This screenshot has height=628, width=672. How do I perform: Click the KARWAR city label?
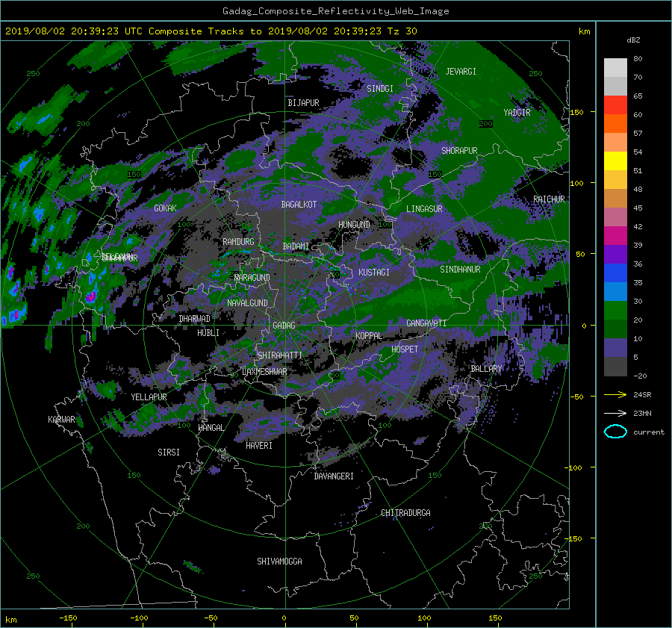click(61, 419)
